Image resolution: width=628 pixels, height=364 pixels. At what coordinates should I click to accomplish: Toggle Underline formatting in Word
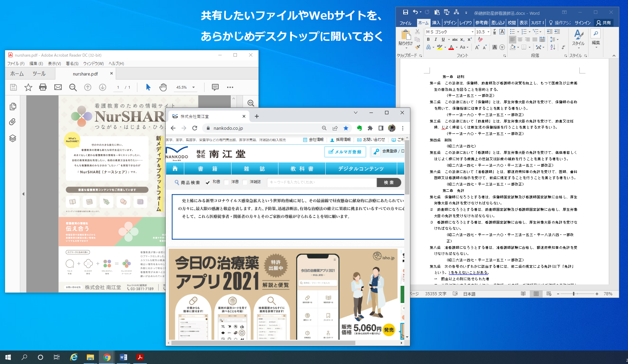point(443,39)
